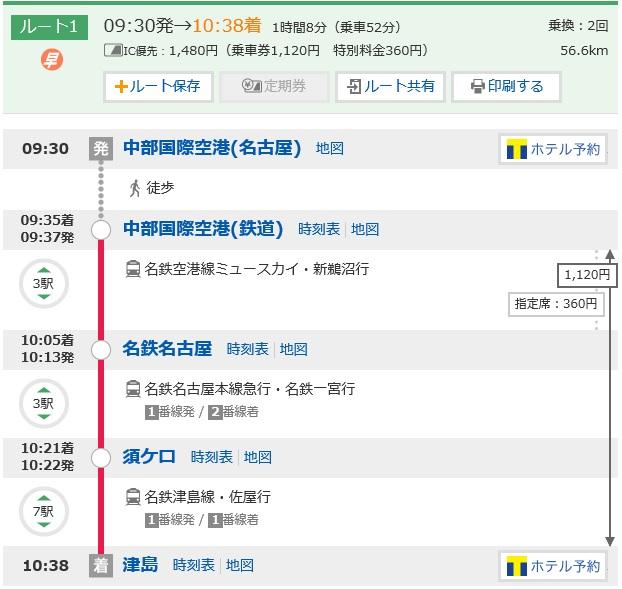Open ホテル予約 next to 中部国際空港(名古屋)
Viewport: 622px width, 589px height.
(553, 150)
